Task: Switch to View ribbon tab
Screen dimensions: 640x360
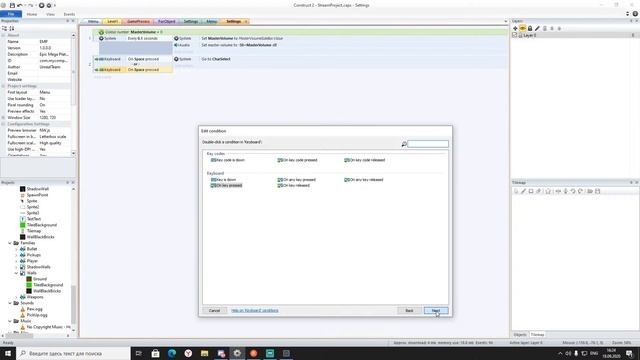Action: point(50,14)
